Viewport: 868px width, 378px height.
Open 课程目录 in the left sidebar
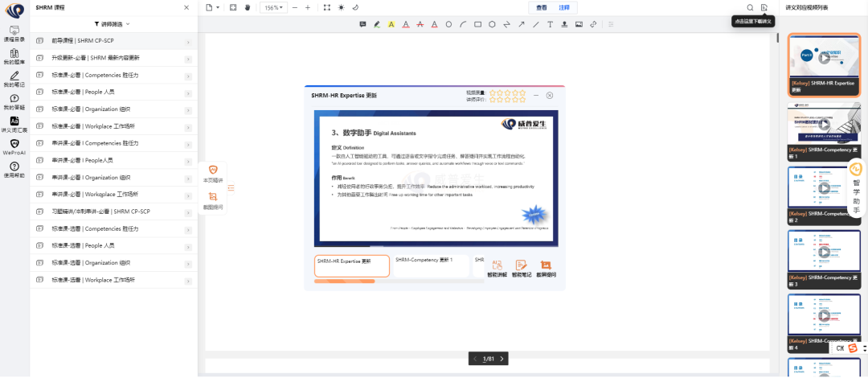[14, 33]
